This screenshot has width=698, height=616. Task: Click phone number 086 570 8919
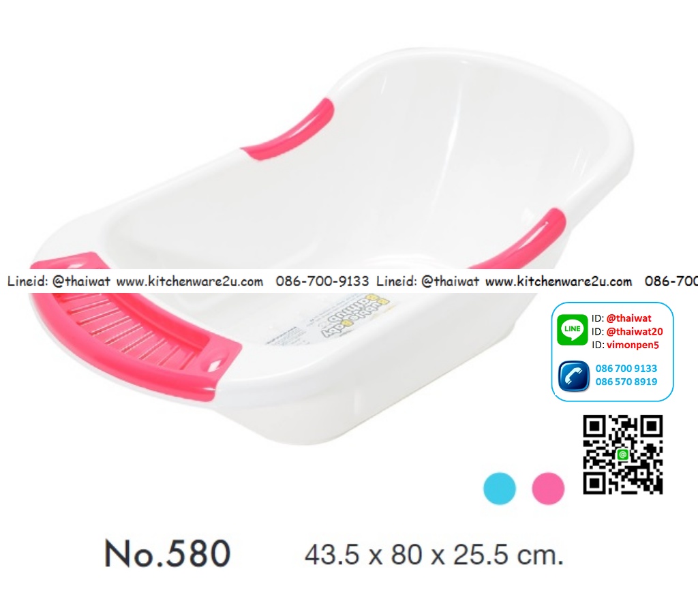click(x=626, y=382)
